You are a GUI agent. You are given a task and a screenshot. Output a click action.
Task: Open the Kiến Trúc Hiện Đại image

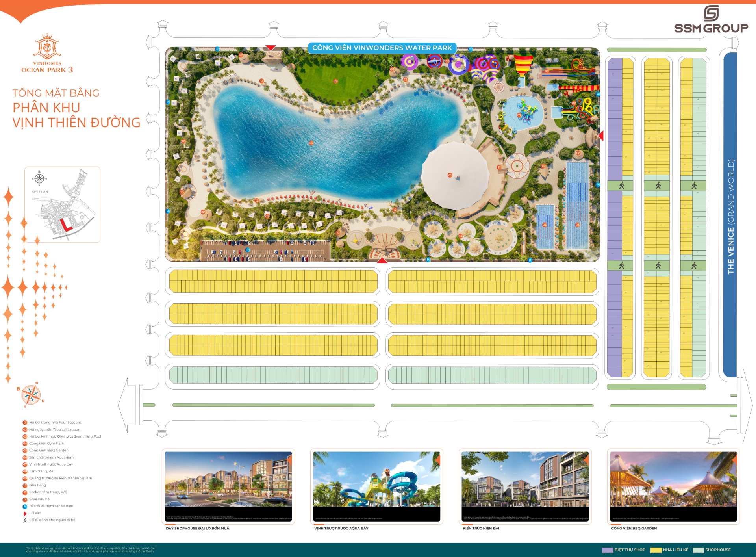[x=525, y=486]
